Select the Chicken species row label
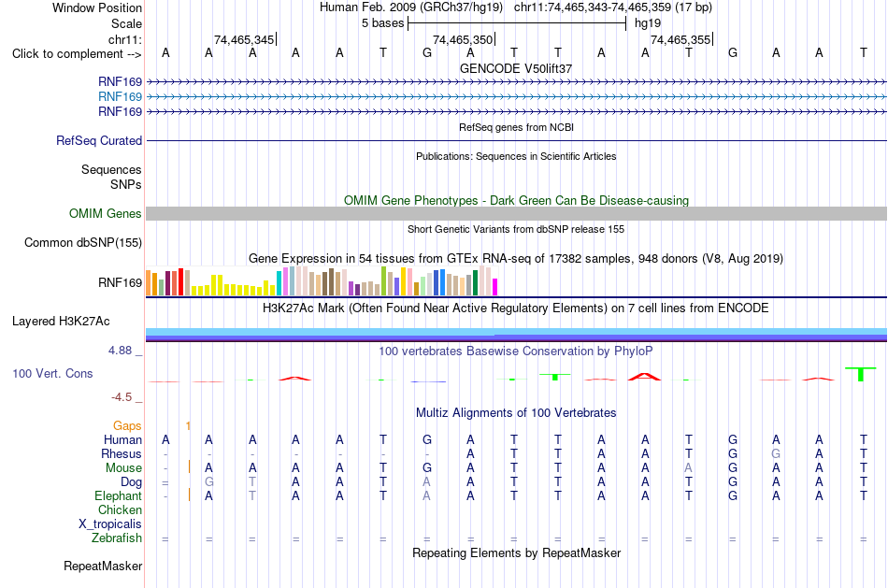This screenshot has width=888, height=588. [x=120, y=509]
